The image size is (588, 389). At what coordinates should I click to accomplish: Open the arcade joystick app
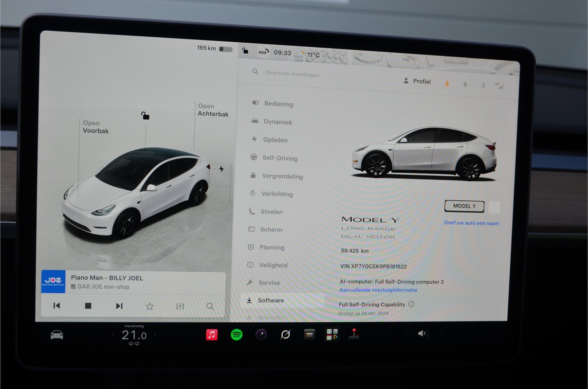point(354,334)
